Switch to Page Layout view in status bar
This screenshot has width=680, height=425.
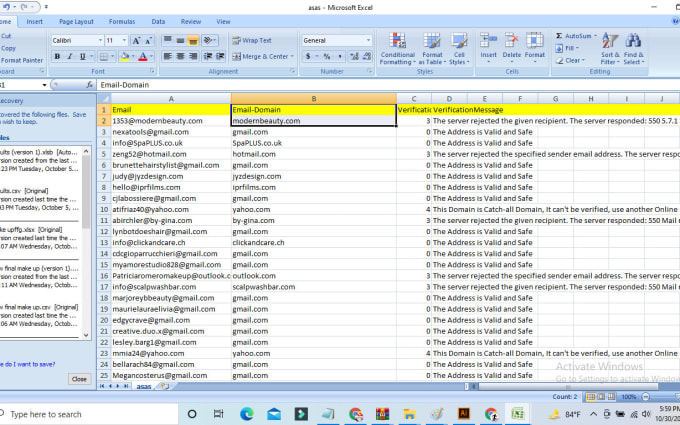coord(601,397)
